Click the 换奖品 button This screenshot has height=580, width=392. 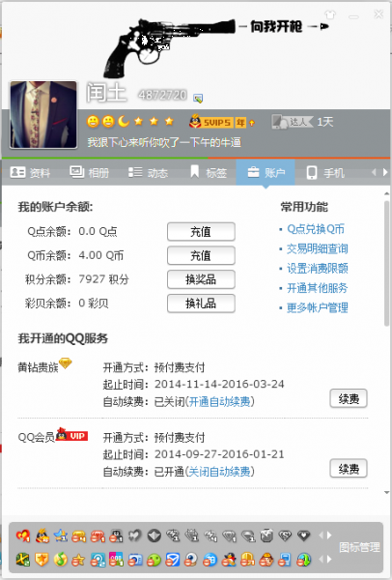point(201,279)
